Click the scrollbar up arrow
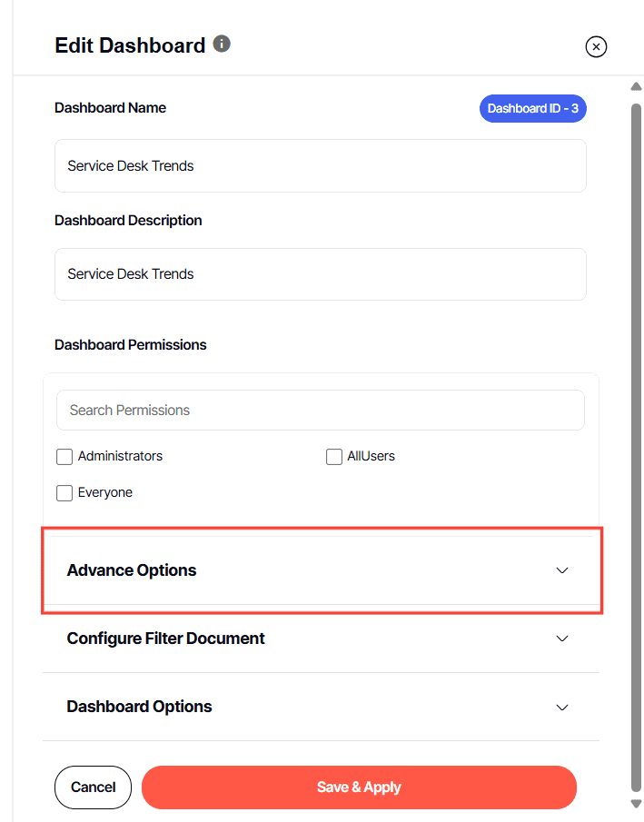 [x=636, y=87]
